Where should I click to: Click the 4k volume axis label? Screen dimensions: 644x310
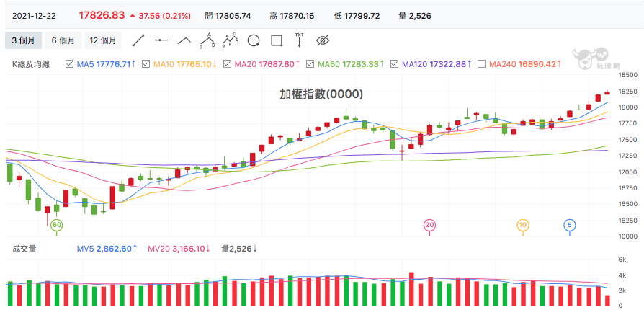(622, 275)
